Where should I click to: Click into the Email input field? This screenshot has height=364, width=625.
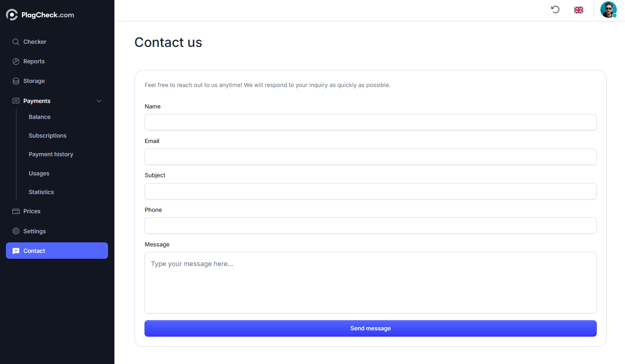370,157
